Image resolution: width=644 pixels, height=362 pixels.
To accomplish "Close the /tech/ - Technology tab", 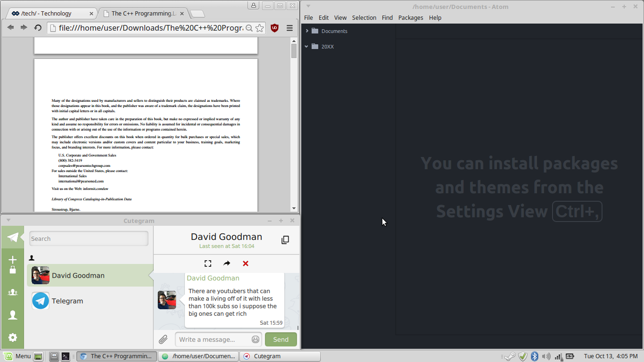I will point(91,14).
